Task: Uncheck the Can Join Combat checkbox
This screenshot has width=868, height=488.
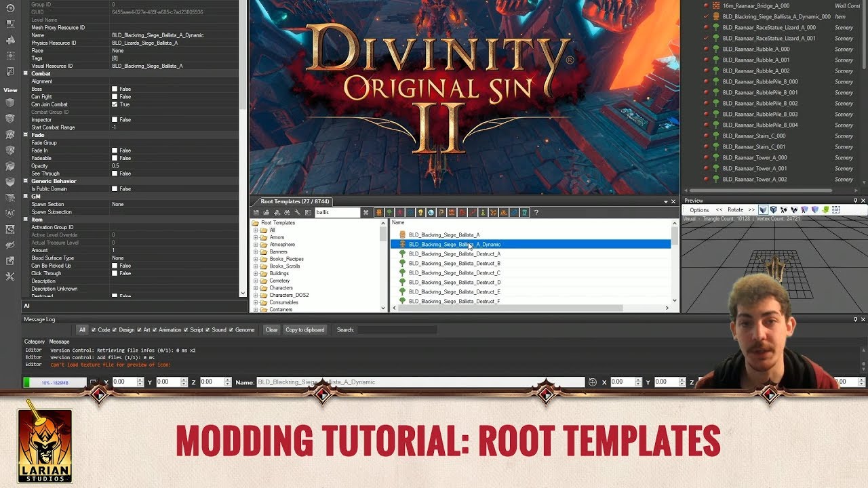Action: tap(115, 104)
